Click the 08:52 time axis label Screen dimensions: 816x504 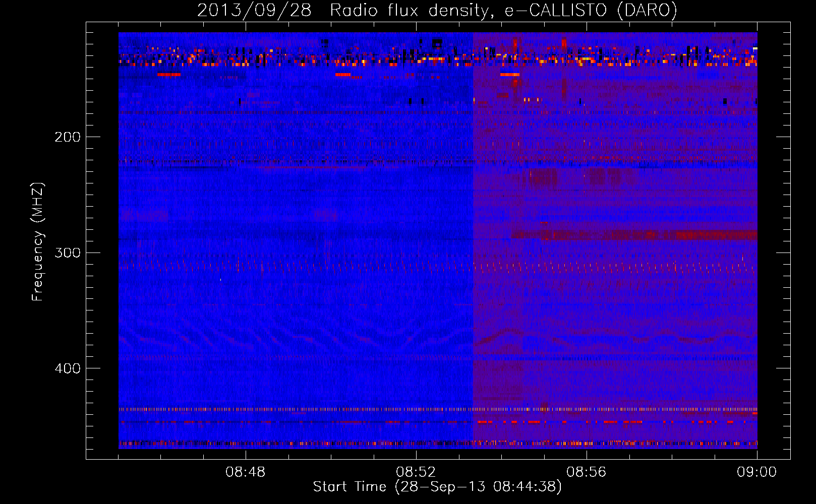coord(416,472)
